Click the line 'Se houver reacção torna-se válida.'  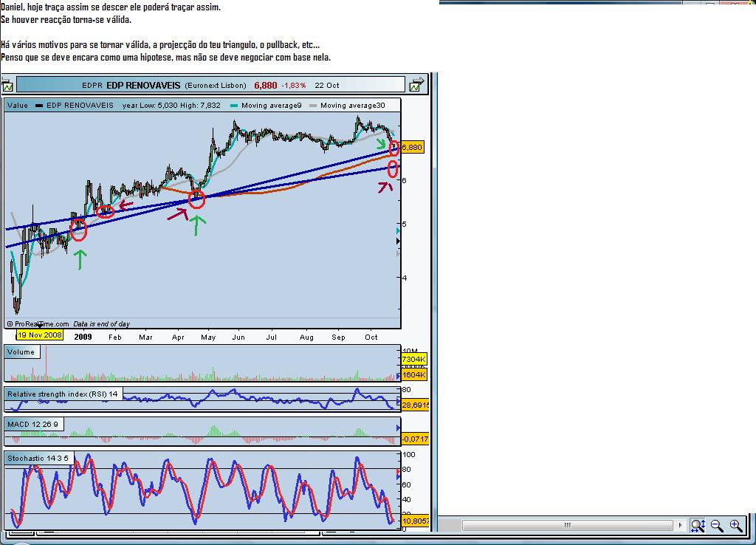coord(66,20)
